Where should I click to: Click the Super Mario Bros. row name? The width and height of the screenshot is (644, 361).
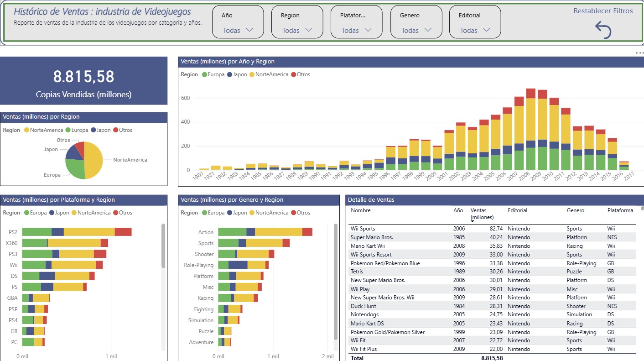[372, 237]
